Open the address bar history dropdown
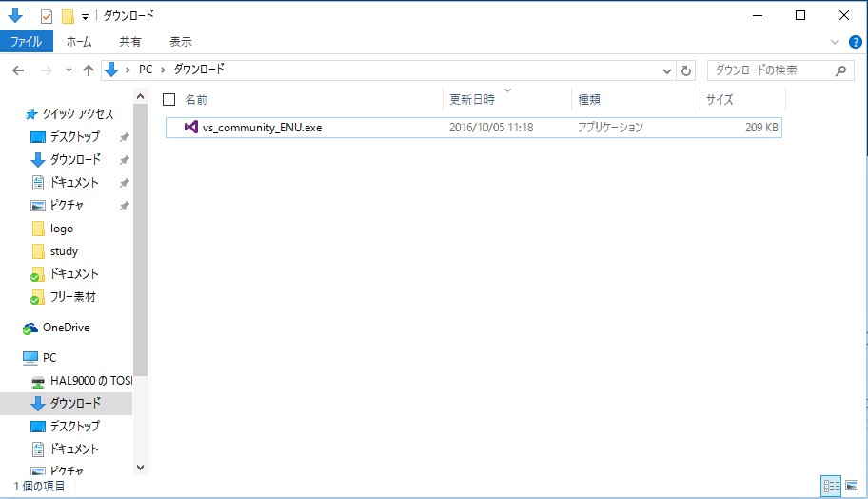Viewport: 868px width, 499px height. tap(667, 70)
